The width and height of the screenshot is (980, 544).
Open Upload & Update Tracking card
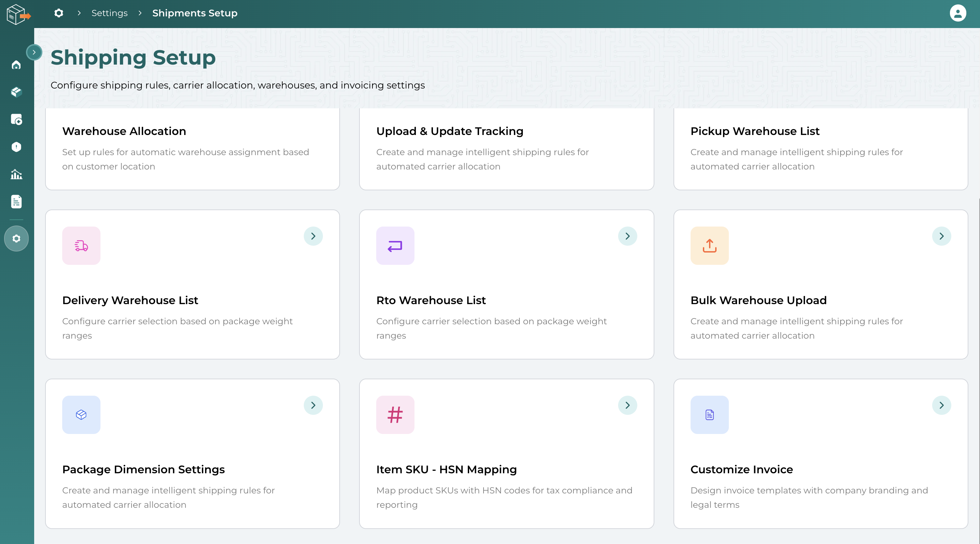click(x=506, y=148)
